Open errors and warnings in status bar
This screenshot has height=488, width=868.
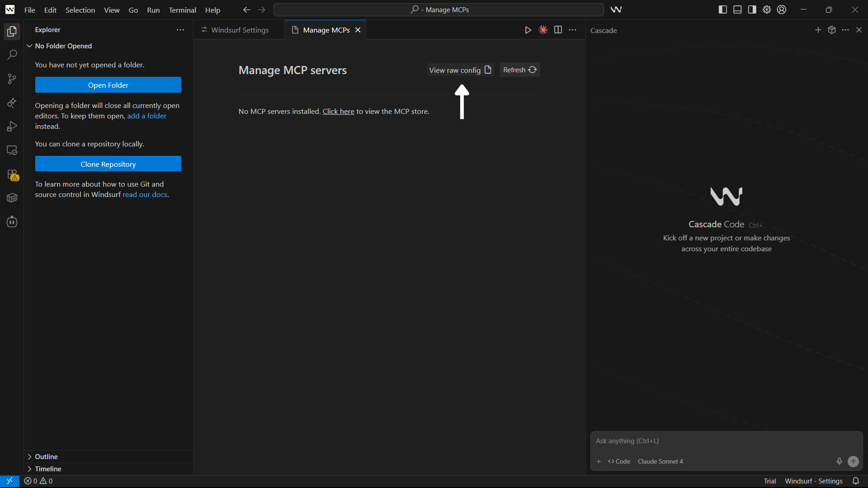(38, 481)
